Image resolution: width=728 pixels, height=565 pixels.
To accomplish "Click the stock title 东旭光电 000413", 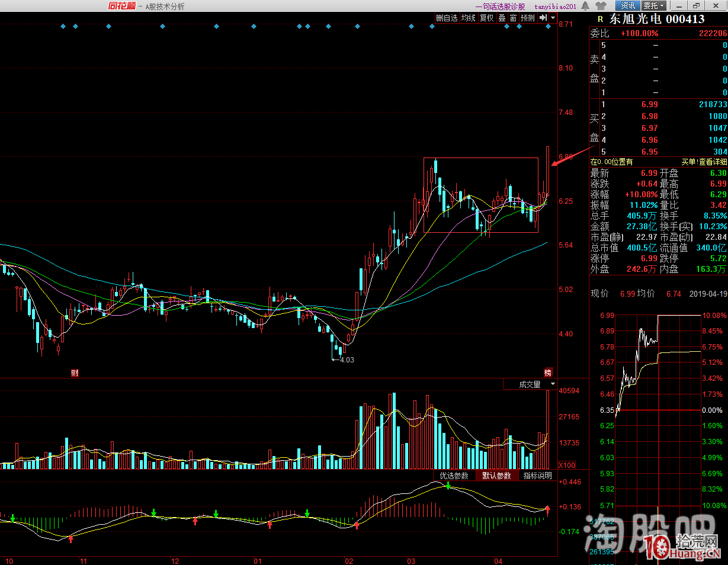I will click(657, 20).
